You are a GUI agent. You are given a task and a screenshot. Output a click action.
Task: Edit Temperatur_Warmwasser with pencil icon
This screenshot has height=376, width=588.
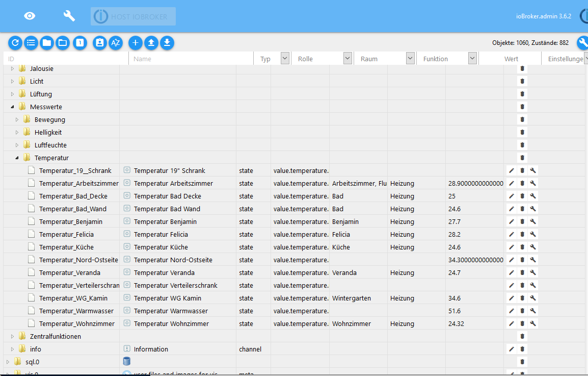click(x=512, y=311)
